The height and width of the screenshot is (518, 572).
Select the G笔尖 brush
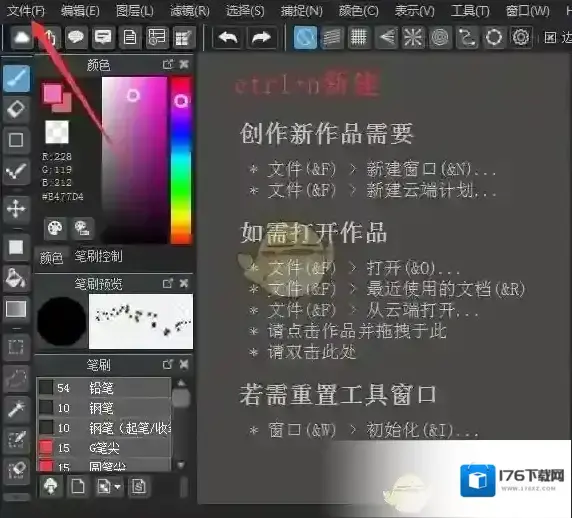pyautogui.click(x=104, y=448)
